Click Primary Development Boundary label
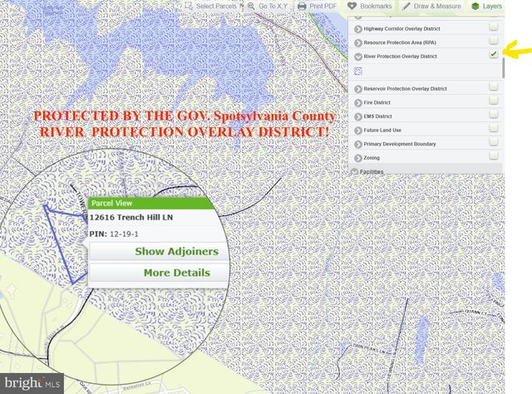This screenshot has width=532, height=394. coord(400,144)
